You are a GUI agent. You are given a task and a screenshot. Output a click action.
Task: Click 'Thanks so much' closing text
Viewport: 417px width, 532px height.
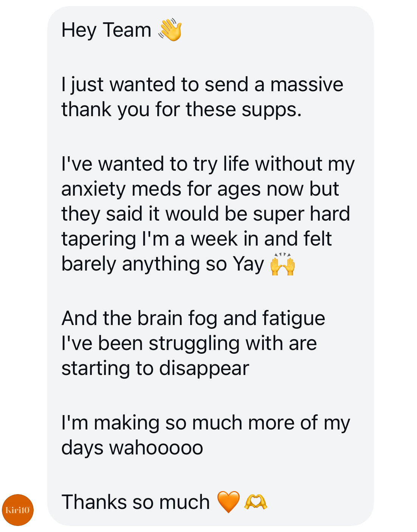136,502
